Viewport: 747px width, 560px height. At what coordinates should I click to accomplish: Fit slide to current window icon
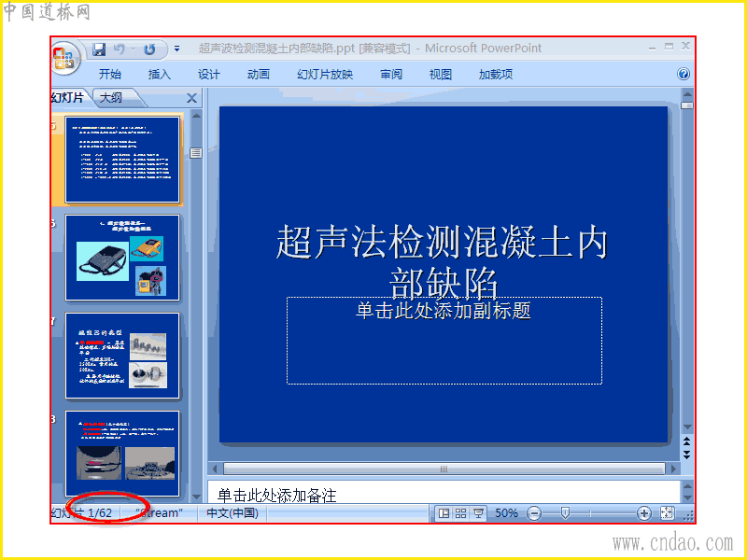[x=667, y=512]
